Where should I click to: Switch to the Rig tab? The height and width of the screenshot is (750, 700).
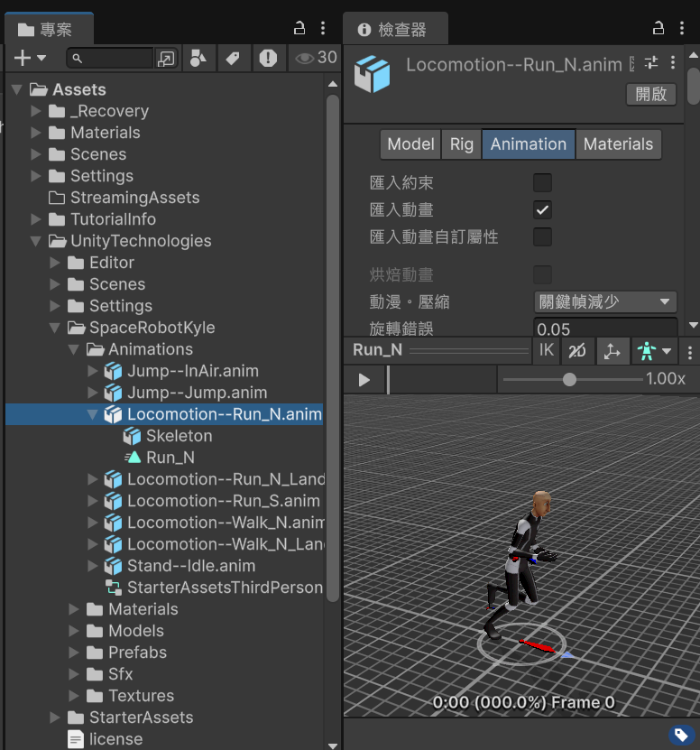462,144
